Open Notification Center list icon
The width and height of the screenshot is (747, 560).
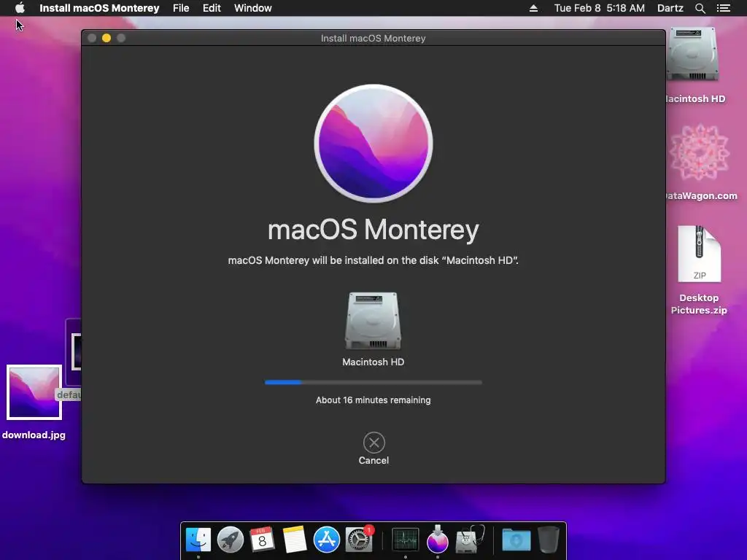(724, 8)
